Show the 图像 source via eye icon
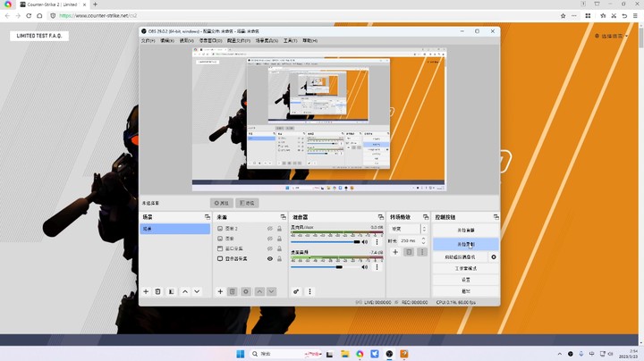This screenshot has height=361, width=644. pos(270,239)
